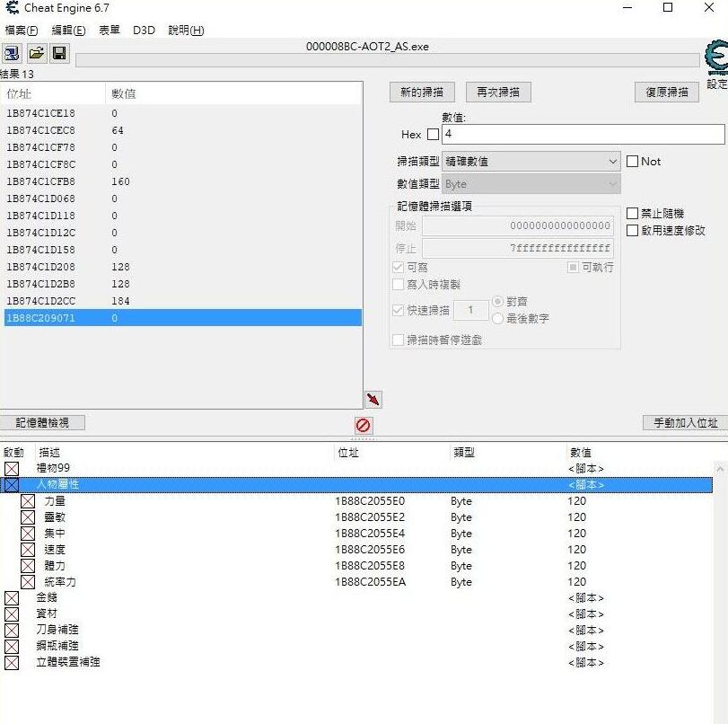Click the open folder toolbar icon
Image resolution: width=728 pixels, height=724 pixels.
click(36, 53)
